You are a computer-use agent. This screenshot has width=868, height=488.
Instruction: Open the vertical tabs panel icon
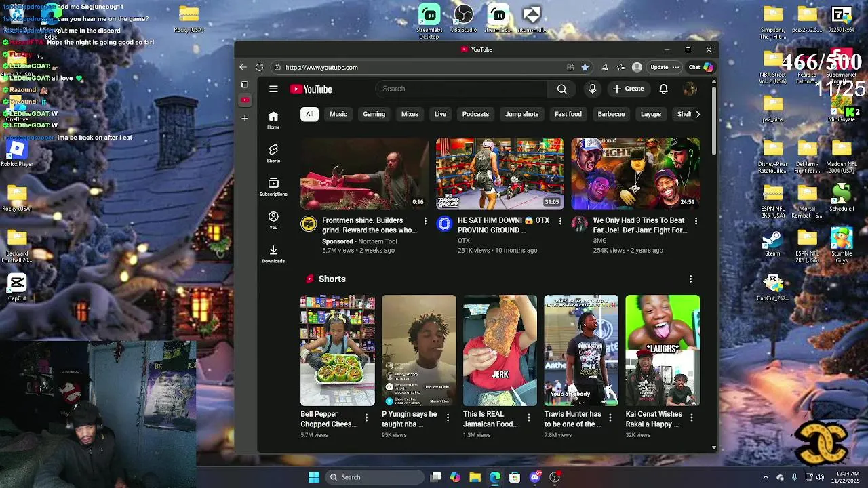point(245,85)
